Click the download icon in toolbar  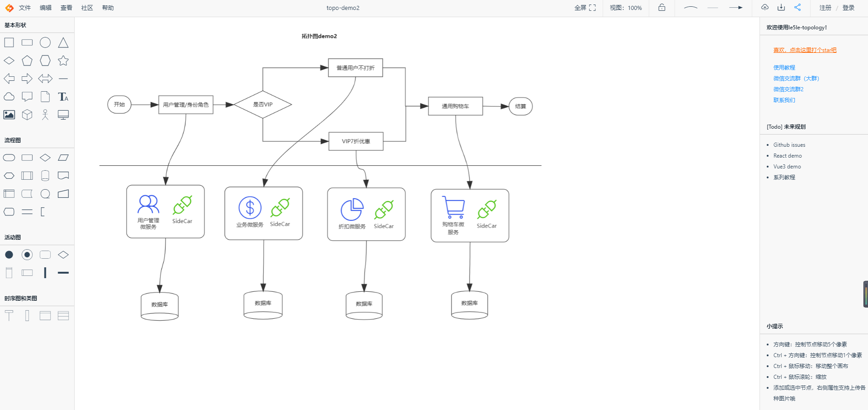tap(781, 7)
